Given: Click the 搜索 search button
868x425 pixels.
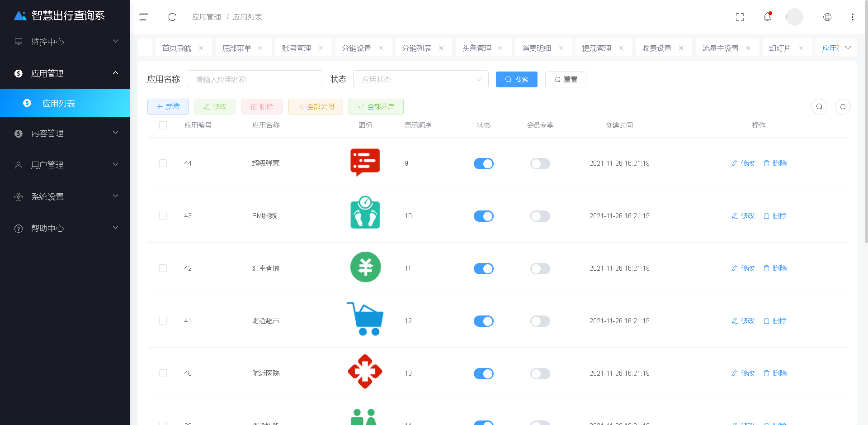Looking at the screenshot, I should coord(516,80).
